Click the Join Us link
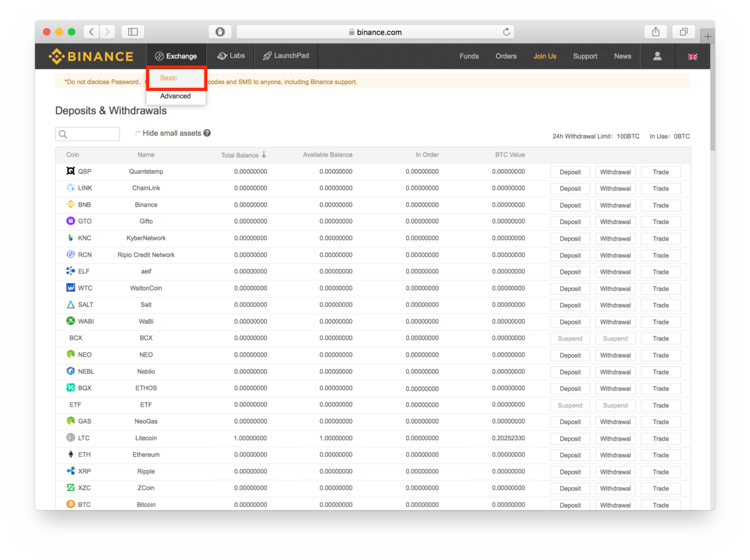The width and height of the screenshot is (750, 560). coord(545,56)
